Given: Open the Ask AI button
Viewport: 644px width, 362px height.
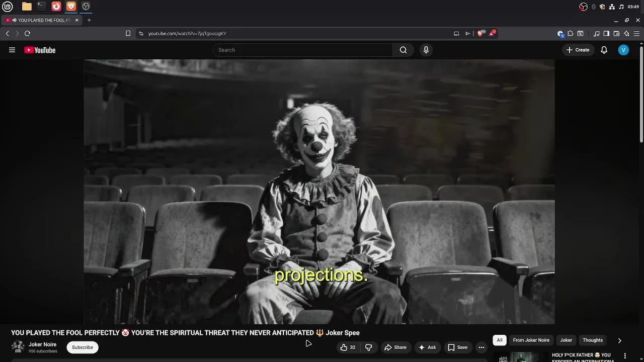Looking at the screenshot, I should (x=427, y=347).
